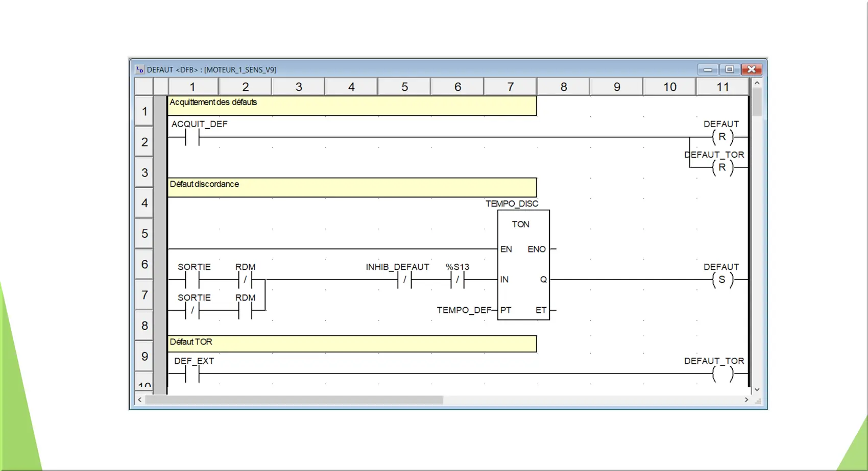
Task: Click the RDM normally closed contact
Action: pyautogui.click(x=245, y=280)
